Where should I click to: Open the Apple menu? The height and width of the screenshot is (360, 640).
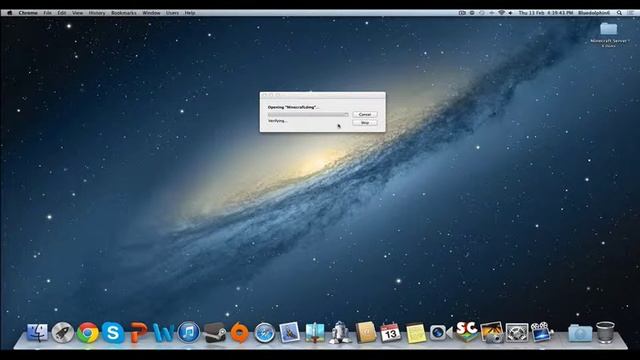point(9,13)
